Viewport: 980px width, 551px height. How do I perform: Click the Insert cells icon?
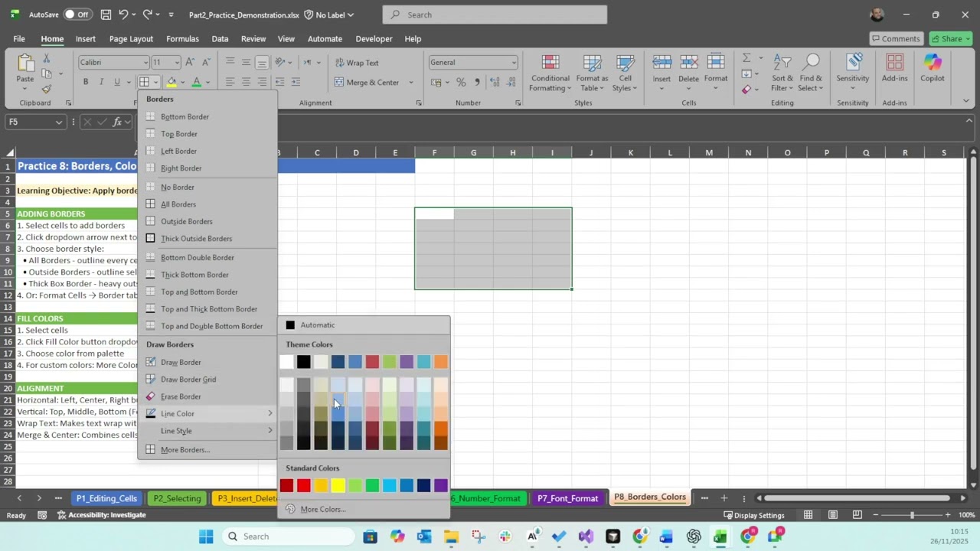pos(661,64)
